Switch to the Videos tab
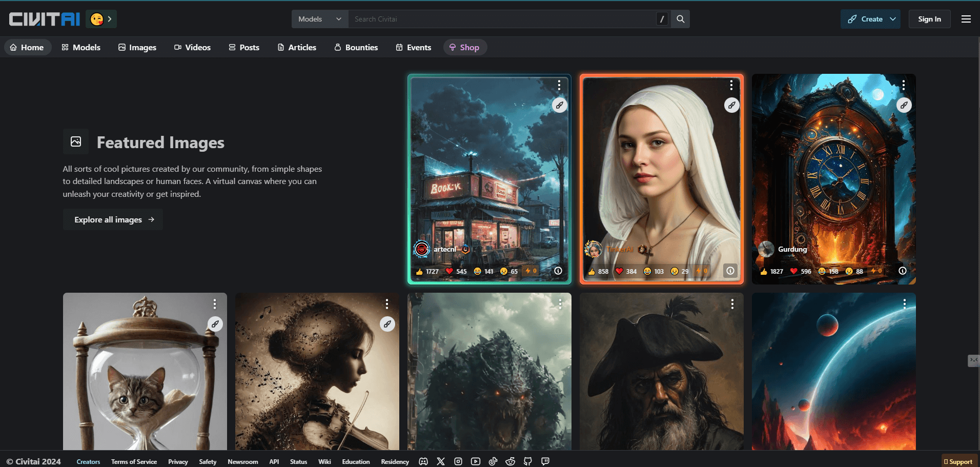Viewport: 980px width, 467px height. pyautogui.click(x=192, y=47)
